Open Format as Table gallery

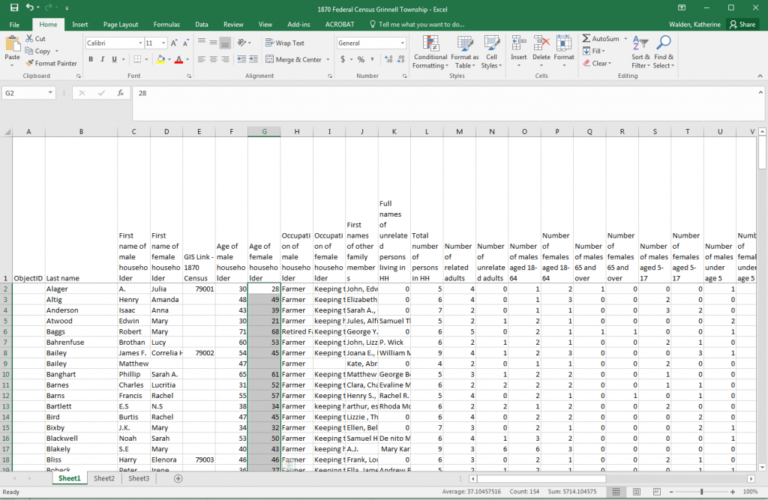click(x=465, y=52)
